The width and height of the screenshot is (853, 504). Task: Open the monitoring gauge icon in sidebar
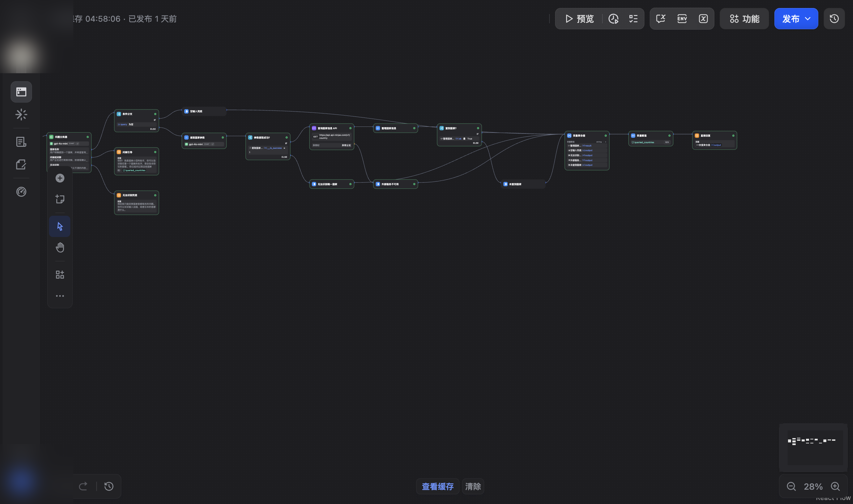[x=21, y=192]
